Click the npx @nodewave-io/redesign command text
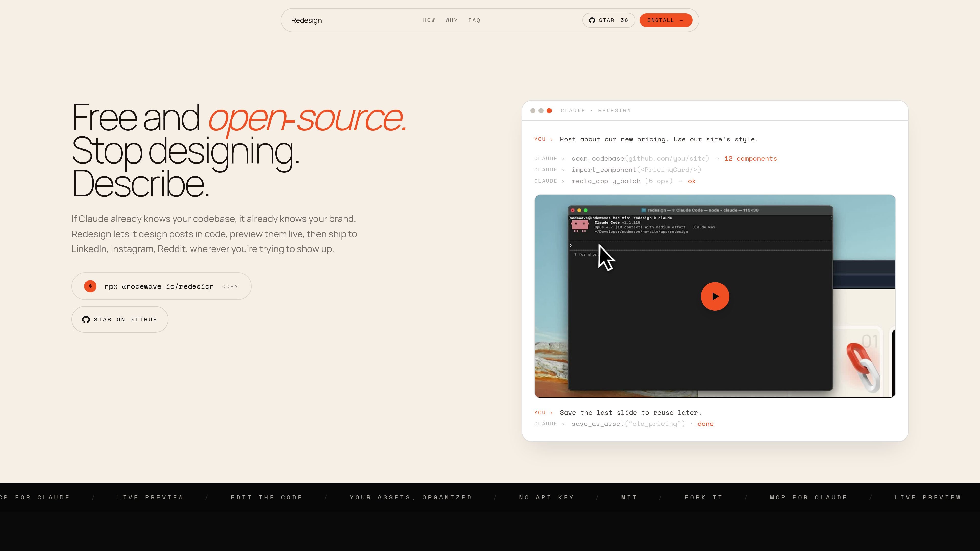Viewport: 980px width, 551px height. 159,286
